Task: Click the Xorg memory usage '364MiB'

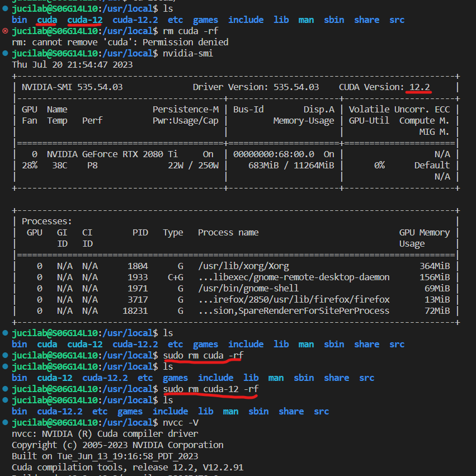Action: coord(435,266)
